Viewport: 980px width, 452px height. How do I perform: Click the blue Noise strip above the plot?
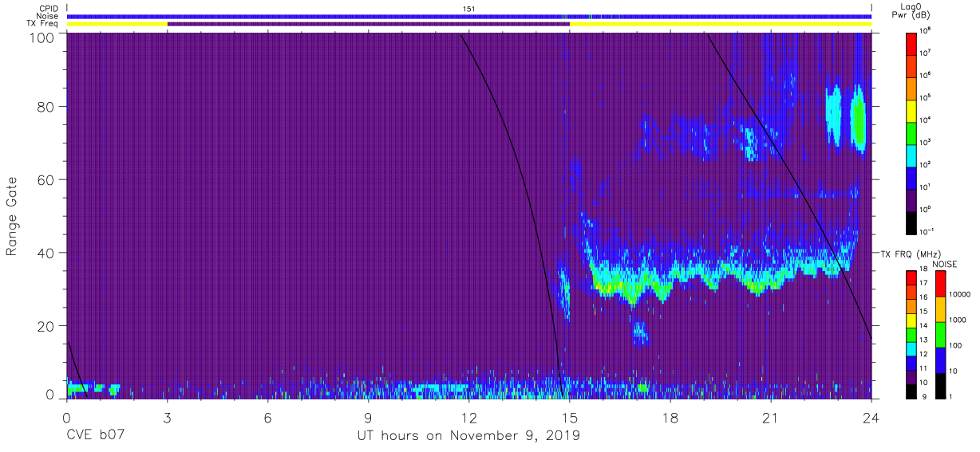469,16
